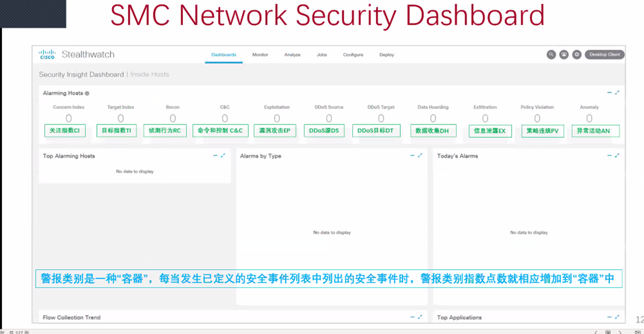
Task: Expand the Alarms by Type panel
Action: (x=419, y=156)
